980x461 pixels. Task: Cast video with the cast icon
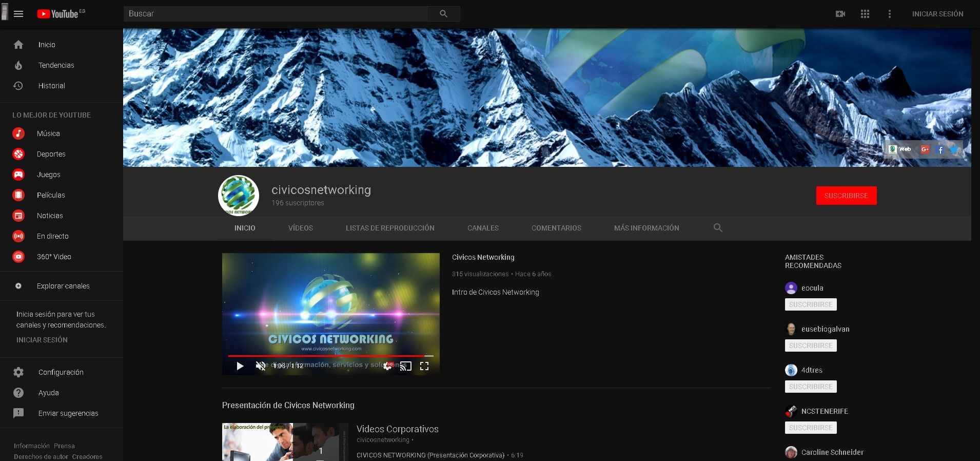[406, 366]
